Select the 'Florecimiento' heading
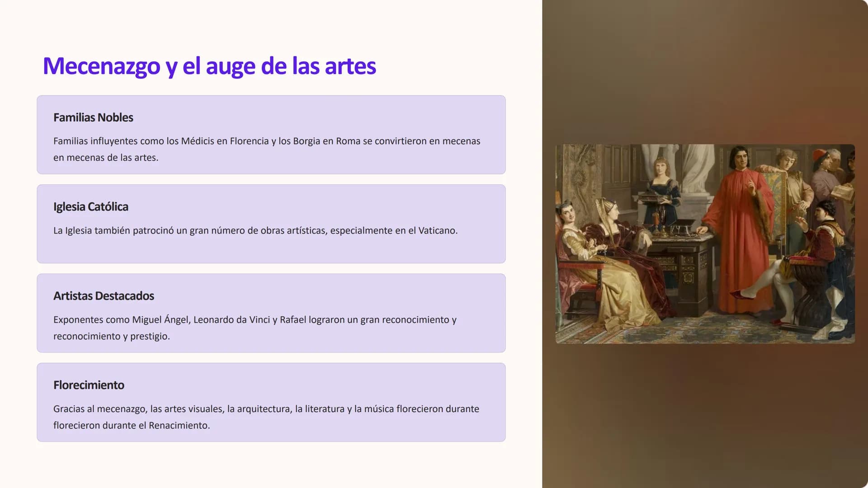 89,385
